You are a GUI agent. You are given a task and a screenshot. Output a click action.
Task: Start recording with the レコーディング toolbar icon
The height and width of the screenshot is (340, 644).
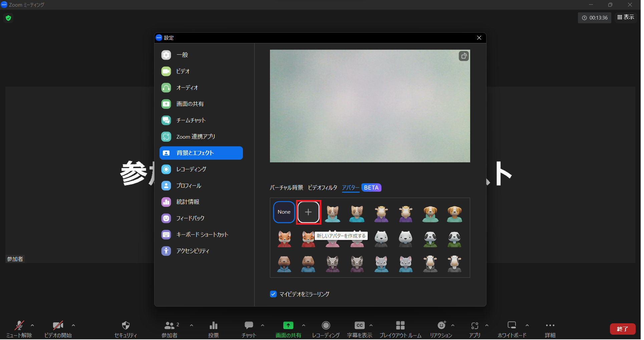[326, 326]
